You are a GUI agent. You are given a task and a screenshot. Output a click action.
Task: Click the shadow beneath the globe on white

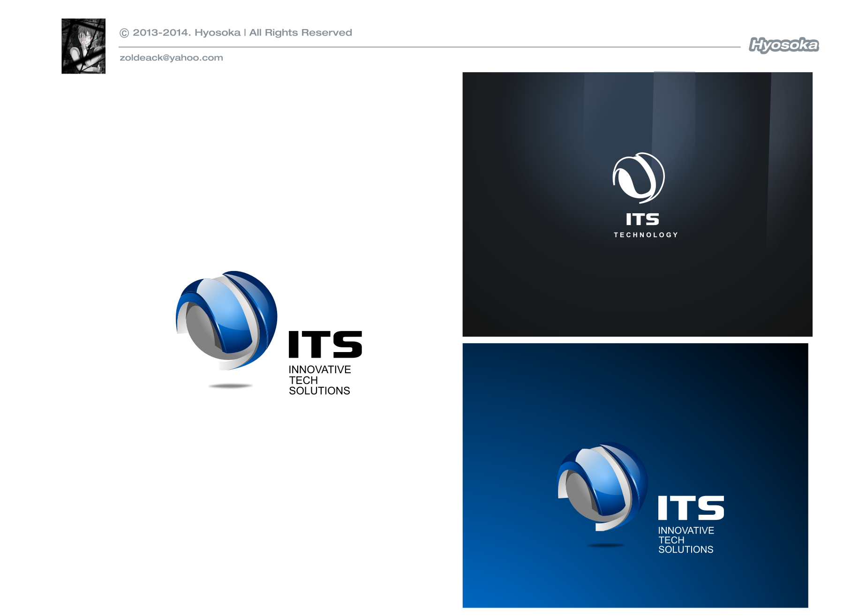pyautogui.click(x=230, y=386)
